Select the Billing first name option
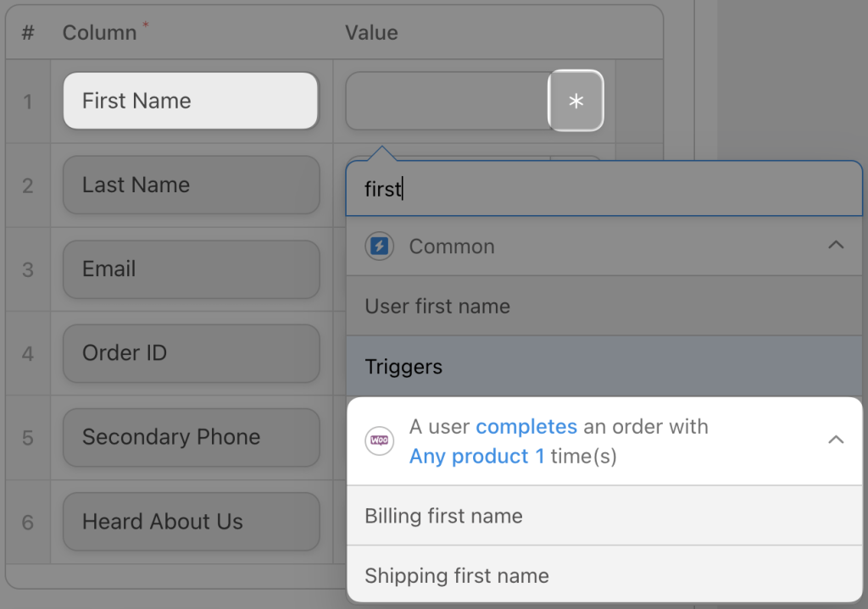 click(442, 515)
